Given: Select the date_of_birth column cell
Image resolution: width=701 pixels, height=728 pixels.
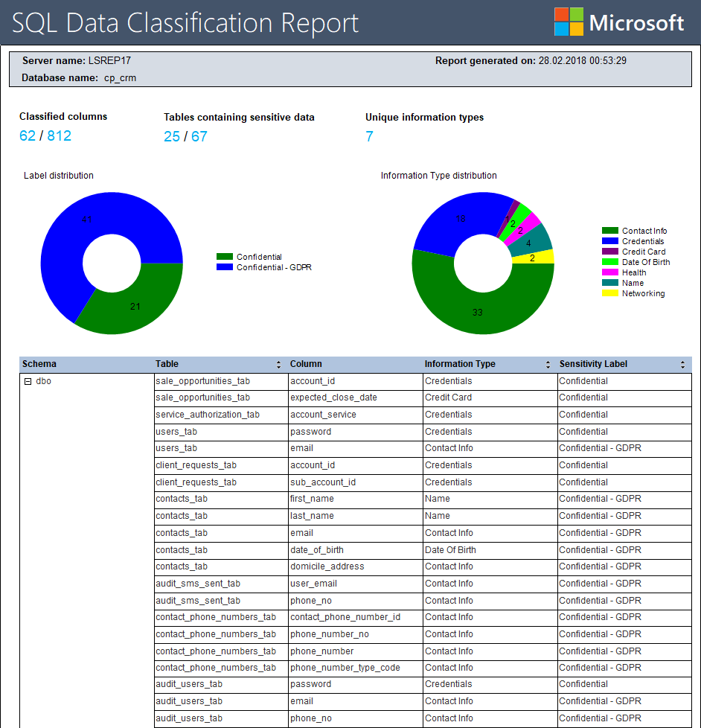Looking at the screenshot, I should click(x=317, y=550).
